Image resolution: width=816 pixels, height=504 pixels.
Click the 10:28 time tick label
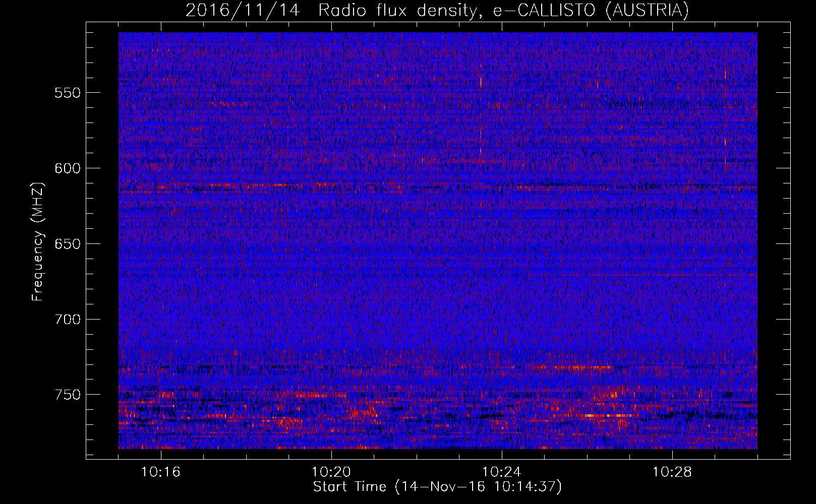(x=672, y=472)
